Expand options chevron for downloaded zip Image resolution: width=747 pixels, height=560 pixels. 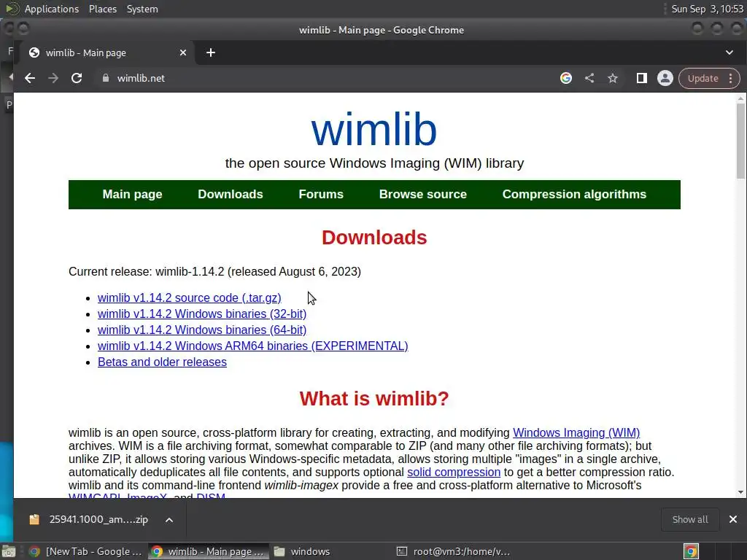click(169, 520)
